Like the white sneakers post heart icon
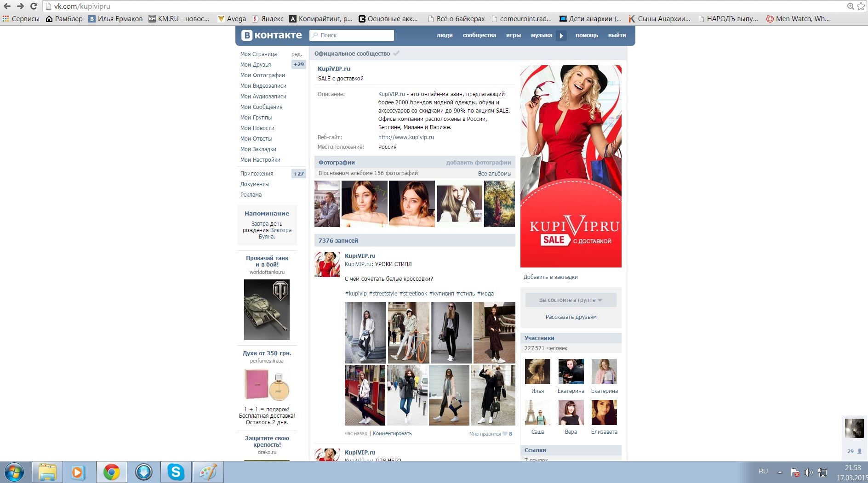 click(x=505, y=434)
